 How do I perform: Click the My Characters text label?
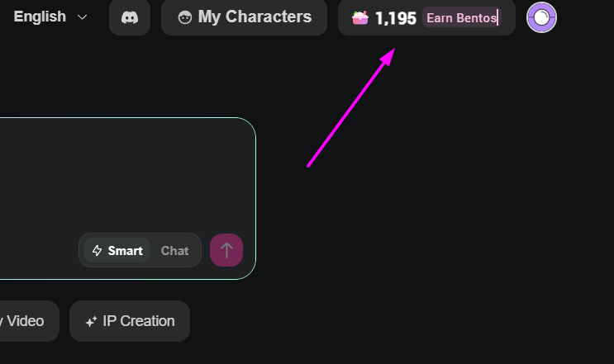tap(255, 17)
